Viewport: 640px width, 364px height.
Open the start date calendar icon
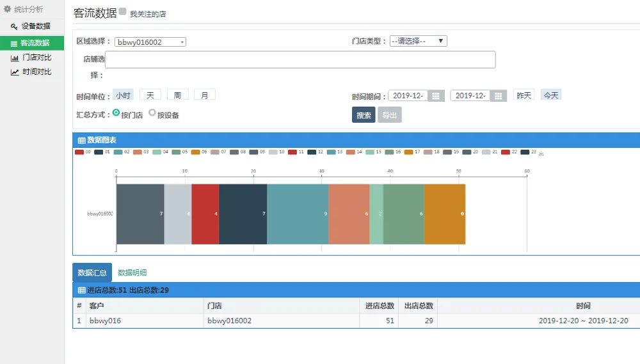coord(436,95)
